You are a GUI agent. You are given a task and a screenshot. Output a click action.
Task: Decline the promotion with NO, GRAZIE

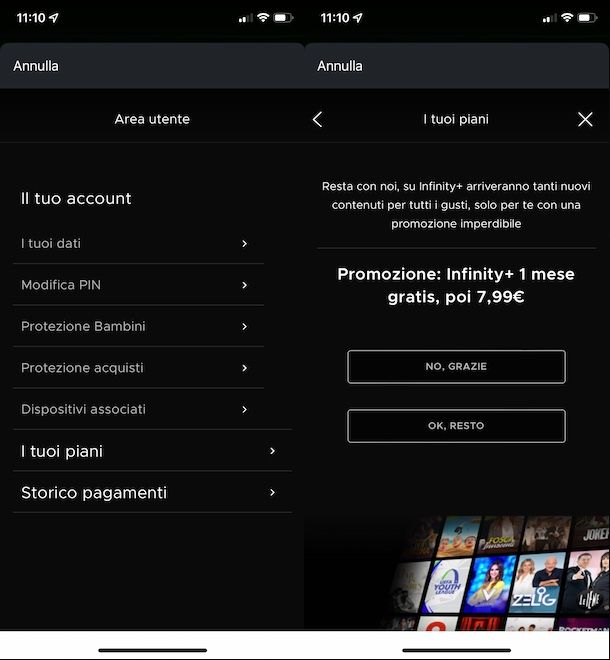(x=456, y=367)
